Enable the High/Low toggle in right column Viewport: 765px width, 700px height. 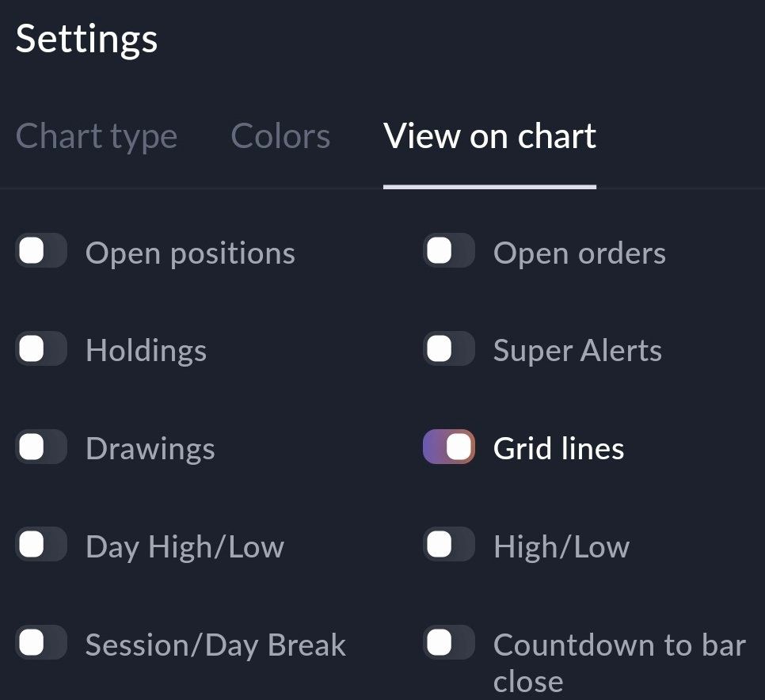tap(448, 545)
